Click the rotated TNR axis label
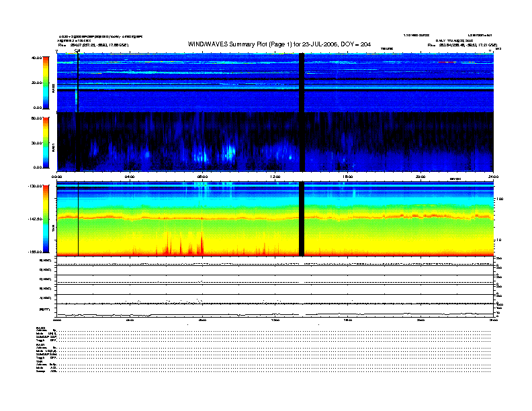The width and height of the screenshot is (532, 411). [53, 230]
